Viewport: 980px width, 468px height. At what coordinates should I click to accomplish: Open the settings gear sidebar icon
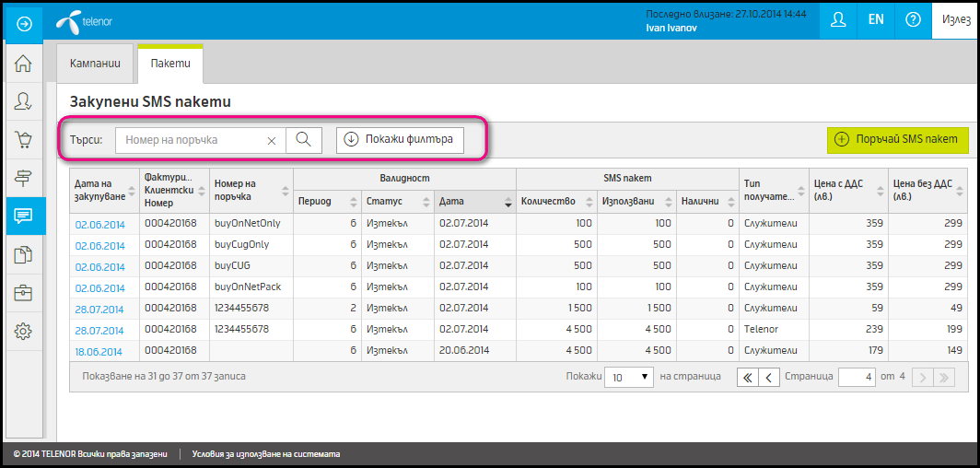(24, 331)
